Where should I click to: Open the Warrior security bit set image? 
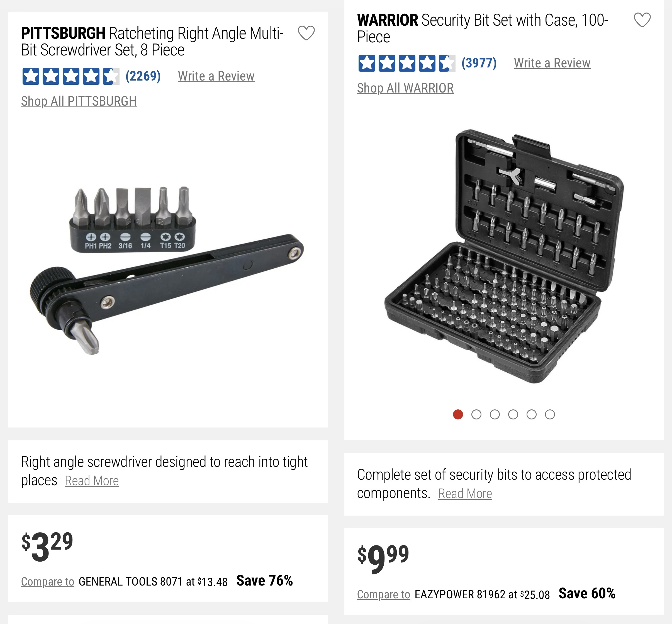503,257
